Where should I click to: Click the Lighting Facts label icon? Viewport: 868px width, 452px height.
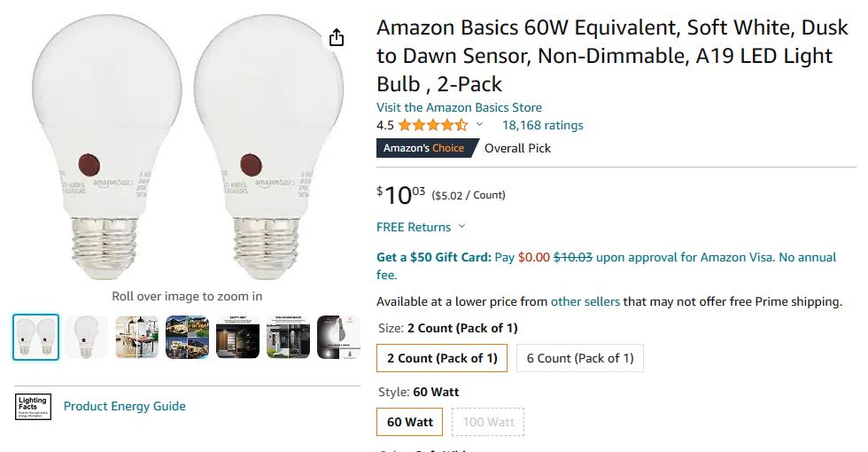(34, 407)
